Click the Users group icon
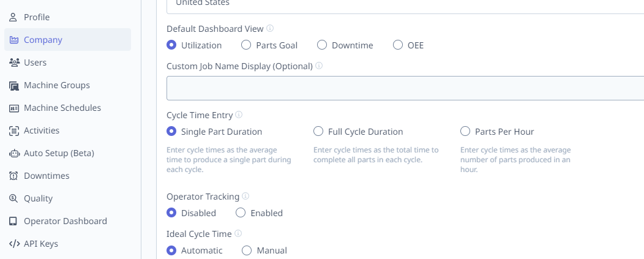The image size is (644, 259). pyautogui.click(x=14, y=62)
